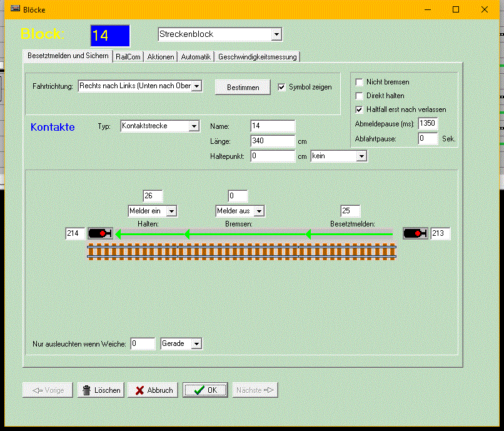504x431 pixels.
Task: Click the red signal icon beside 214
Action: click(x=100, y=233)
